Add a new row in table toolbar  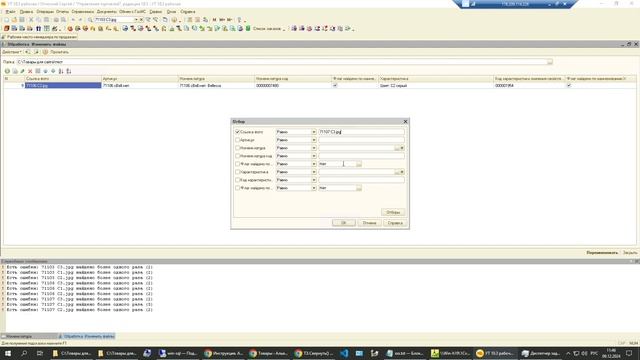tap(7, 71)
